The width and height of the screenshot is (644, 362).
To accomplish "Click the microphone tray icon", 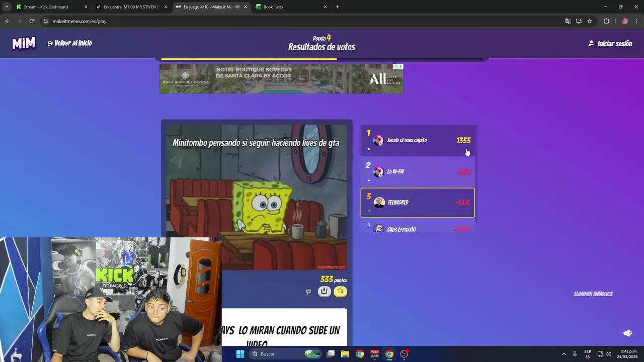I will coord(575,354).
